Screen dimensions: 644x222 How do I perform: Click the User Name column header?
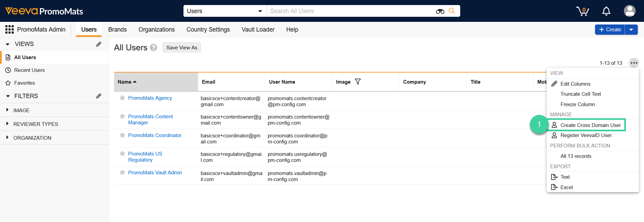pyautogui.click(x=299, y=82)
